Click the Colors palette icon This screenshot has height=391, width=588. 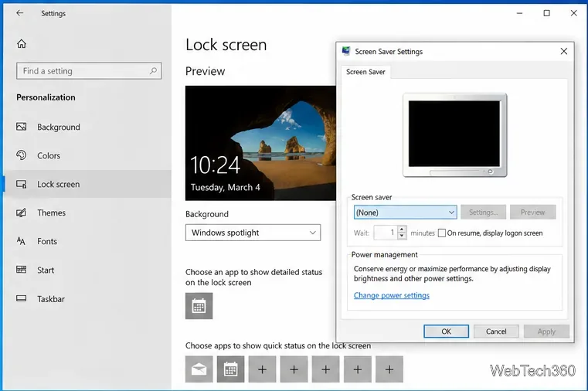click(x=22, y=155)
